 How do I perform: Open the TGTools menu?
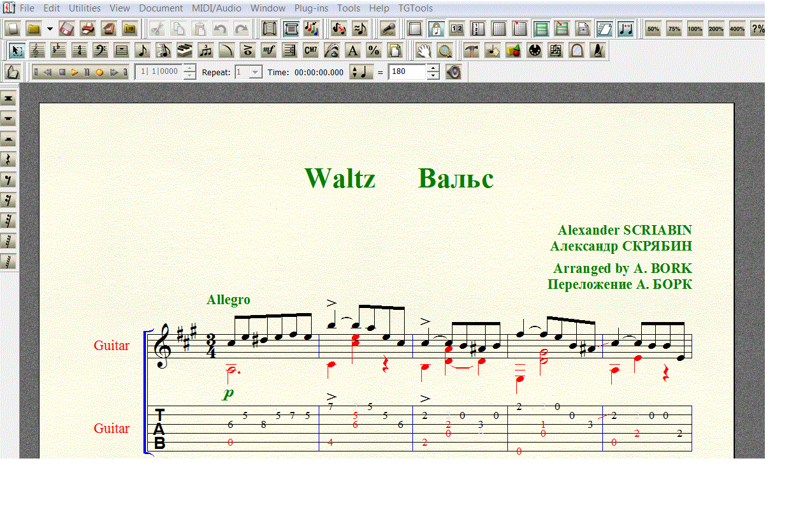[x=416, y=8]
